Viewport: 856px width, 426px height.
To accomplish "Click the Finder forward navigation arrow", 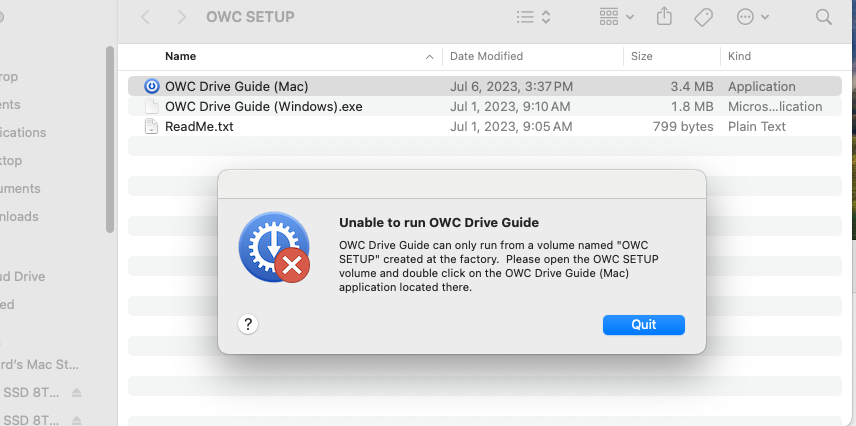I will [182, 17].
